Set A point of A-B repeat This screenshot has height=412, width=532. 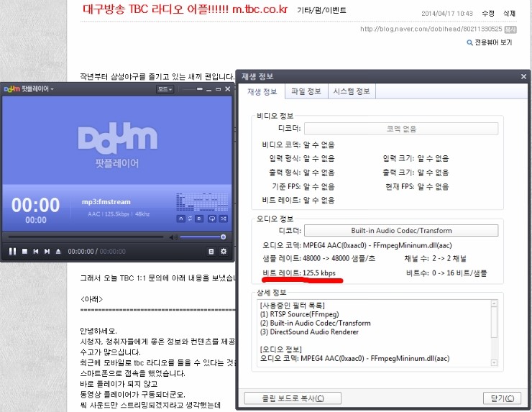(x=181, y=219)
